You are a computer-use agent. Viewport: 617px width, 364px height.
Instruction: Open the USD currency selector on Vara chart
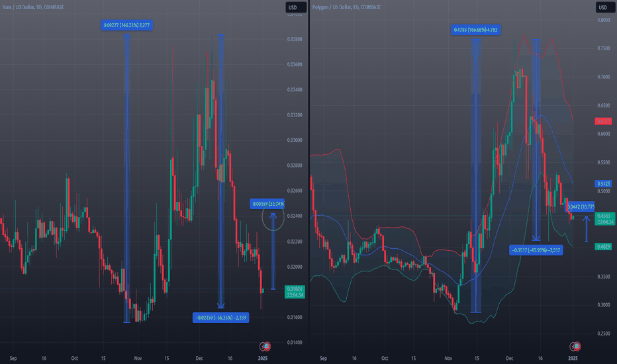click(295, 7)
